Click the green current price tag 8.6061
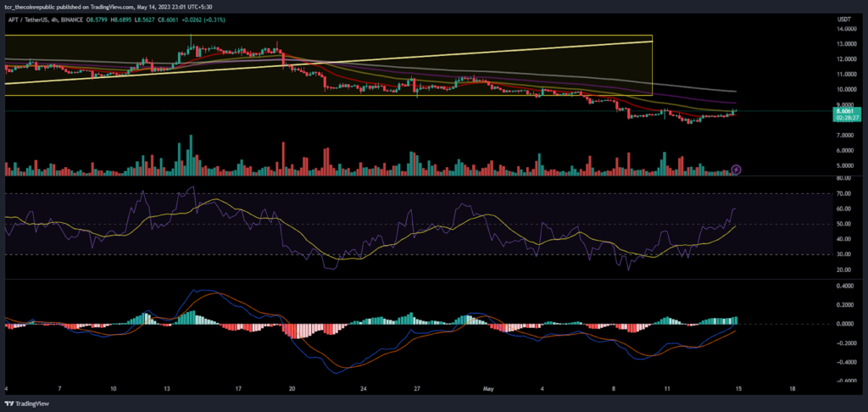The width and height of the screenshot is (868, 412). pos(845,111)
